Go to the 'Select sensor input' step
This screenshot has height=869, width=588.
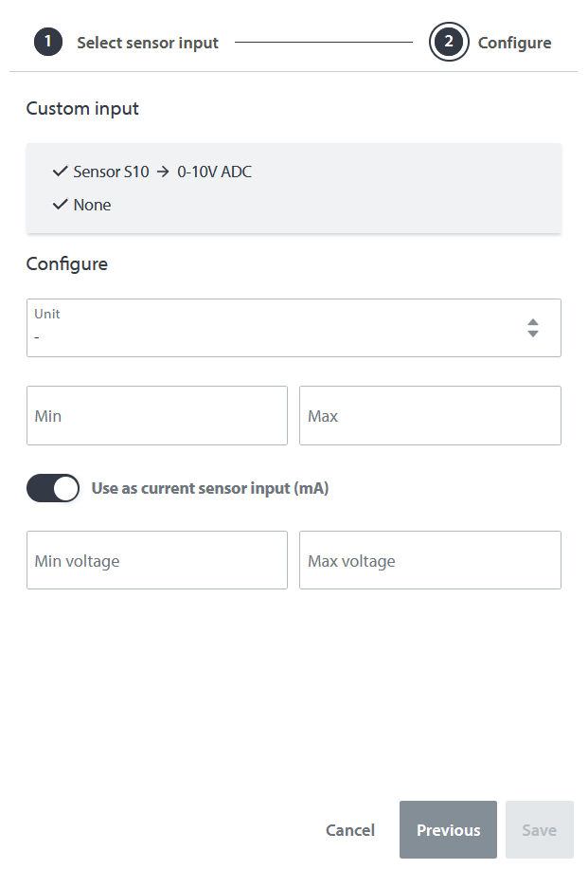(x=148, y=43)
